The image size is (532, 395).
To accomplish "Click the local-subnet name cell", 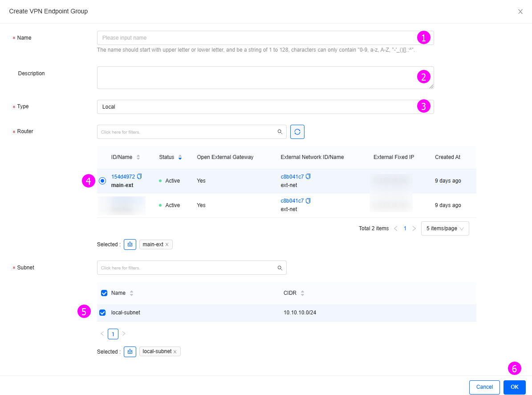I will click(x=126, y=313).
